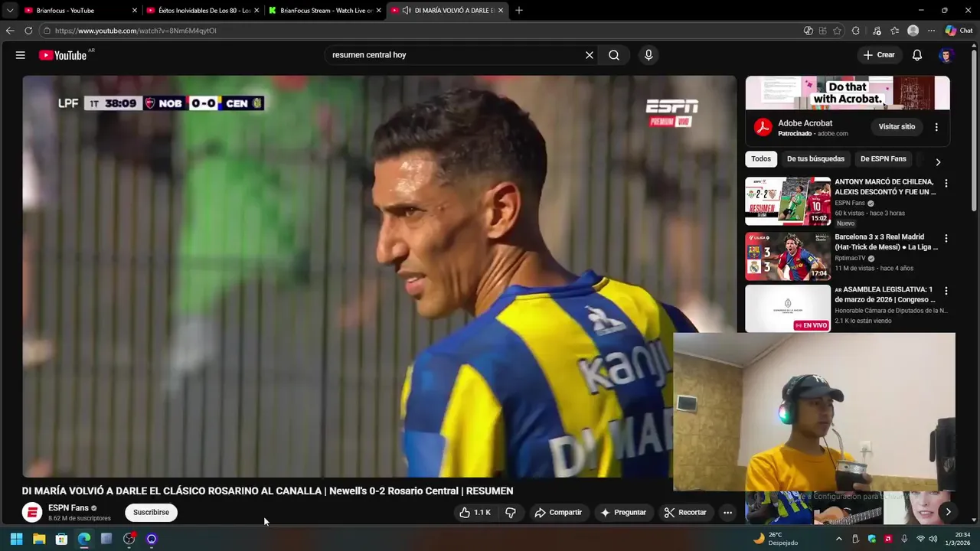Go back in the browser
This screenshot has height=551, width=980.
pos(10,31)
